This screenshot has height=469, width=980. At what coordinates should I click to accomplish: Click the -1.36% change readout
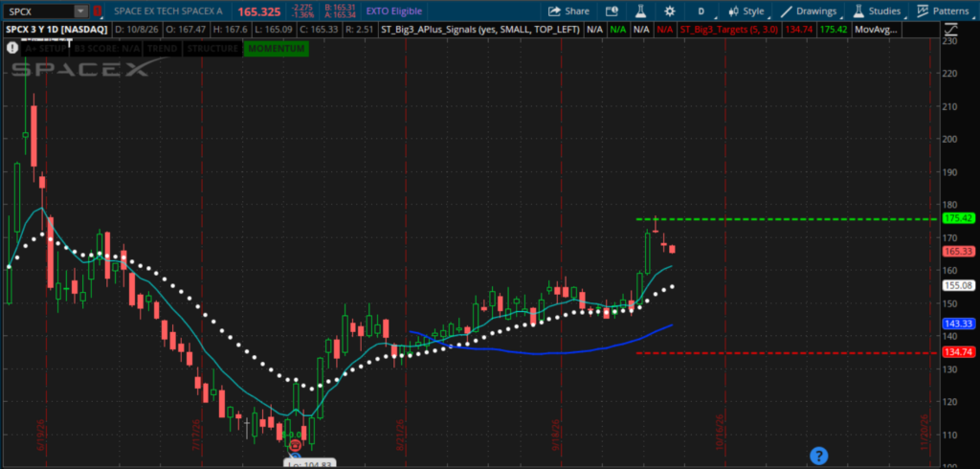point(303,14)
